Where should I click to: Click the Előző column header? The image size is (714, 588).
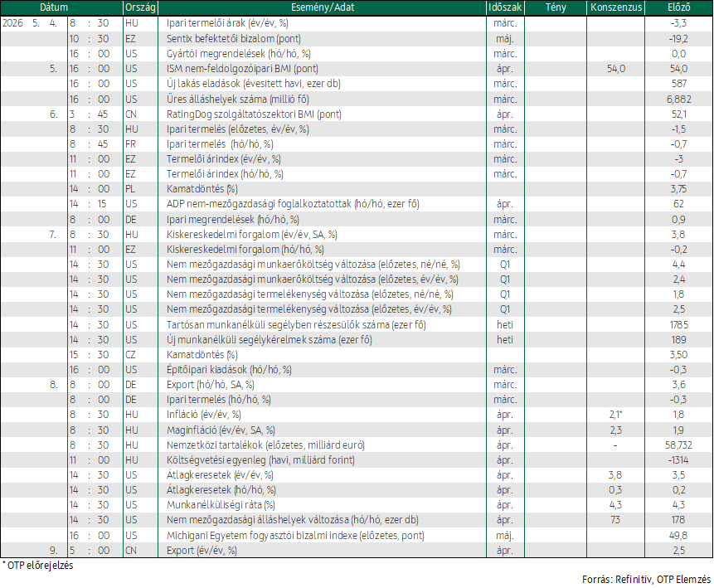(x=679, y=7)
